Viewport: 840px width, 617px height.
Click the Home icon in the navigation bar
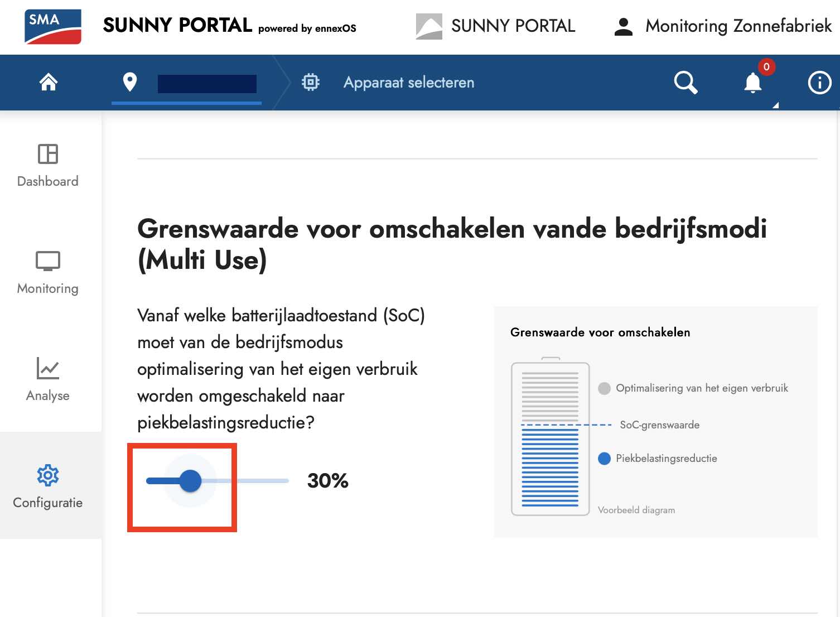(48, 82)
